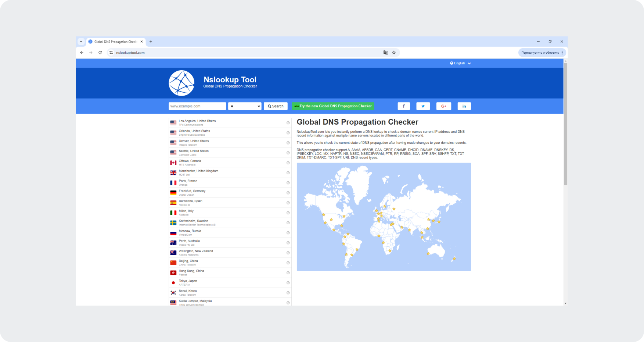Open the tab search chevron dropdown

(x=81, y=42)
